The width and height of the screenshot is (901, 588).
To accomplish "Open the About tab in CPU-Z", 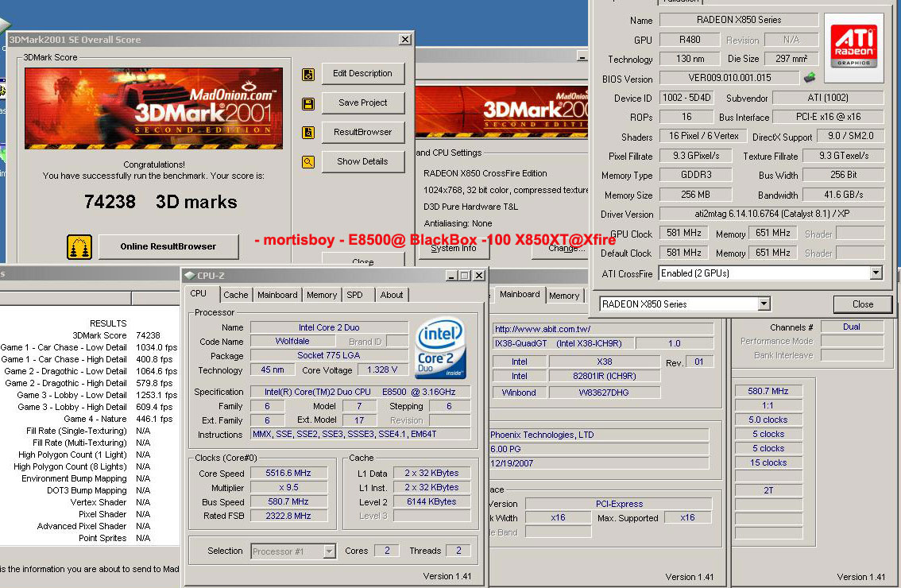I will point(392,295).
